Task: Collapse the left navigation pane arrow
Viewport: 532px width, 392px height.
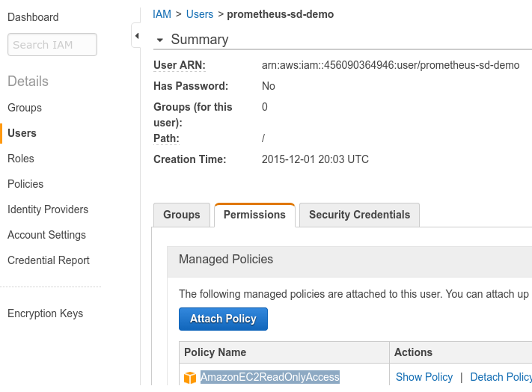Action: click(137, 36)
